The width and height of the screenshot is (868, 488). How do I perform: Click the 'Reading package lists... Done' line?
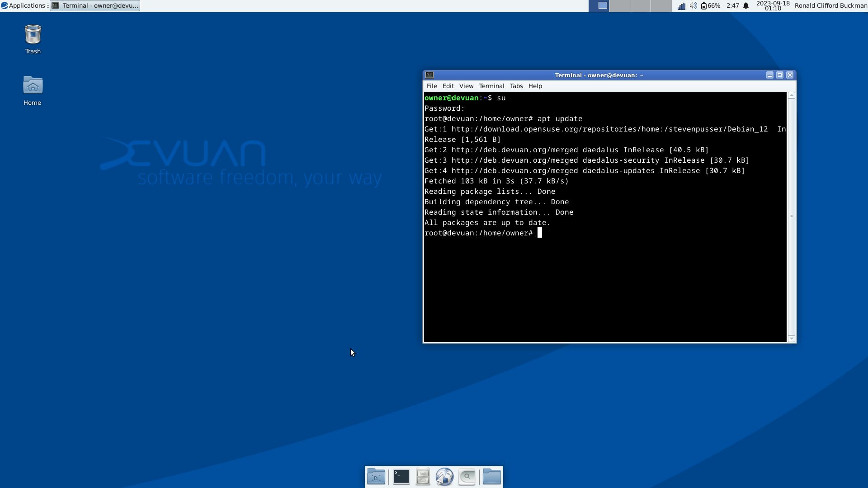coord(490,192)
